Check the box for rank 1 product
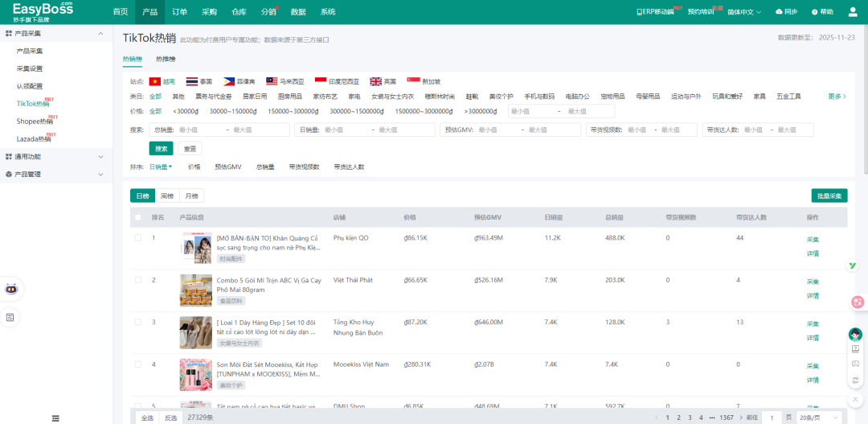Viewport: 868px width, 424px height. pos(138,238)
